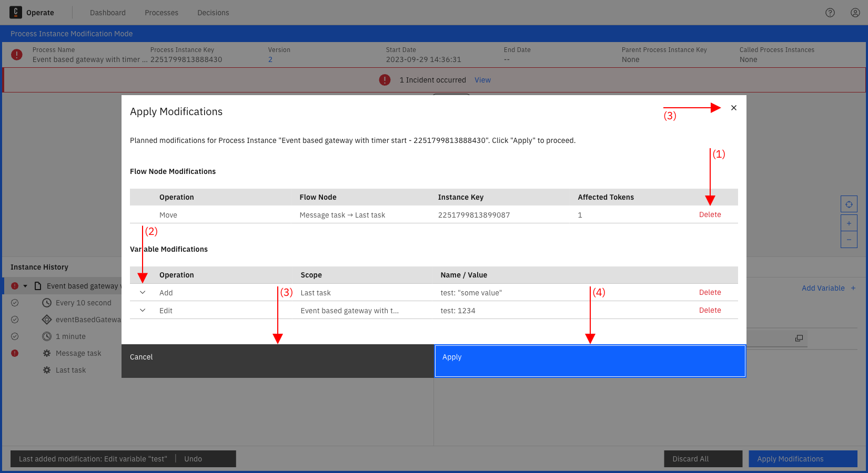Undo the last modification
Image resolution: width=868 pixels, height=473 pixels.
(x=193, y=458)
